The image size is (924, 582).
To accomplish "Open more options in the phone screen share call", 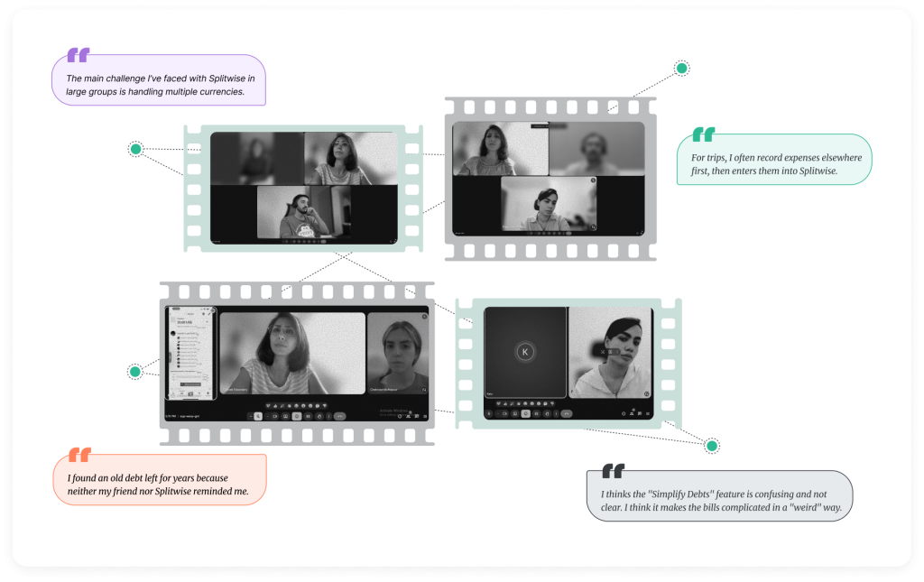I will (328, 416).
